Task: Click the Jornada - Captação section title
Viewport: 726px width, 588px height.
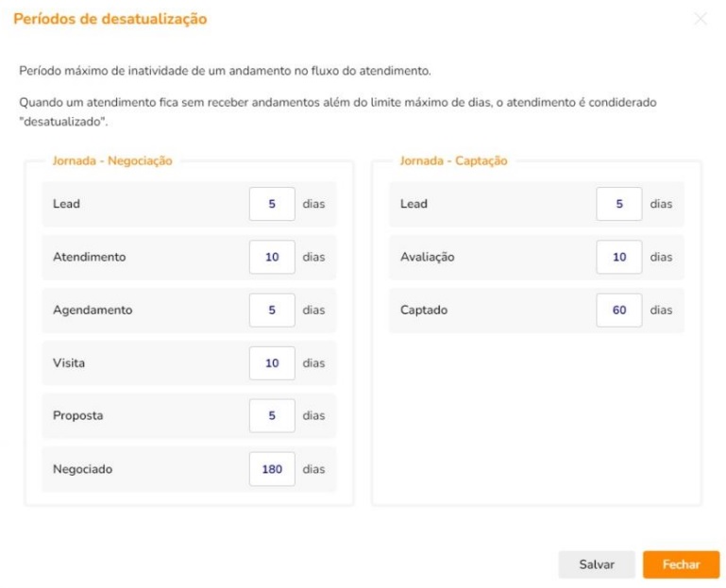Action: tap(453, 160)
